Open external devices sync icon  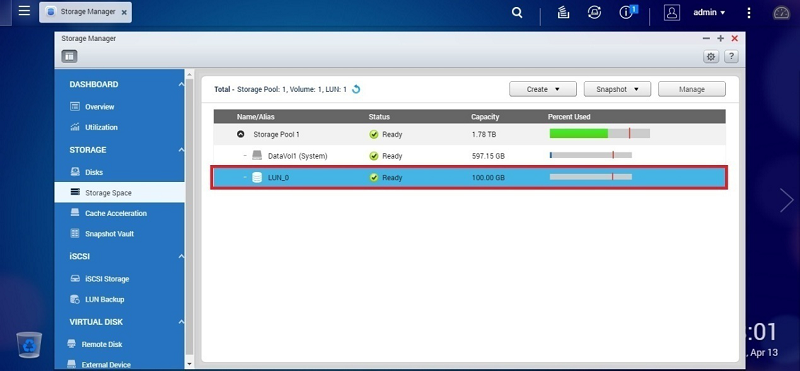pyautogui.click(x=594, y=13)
